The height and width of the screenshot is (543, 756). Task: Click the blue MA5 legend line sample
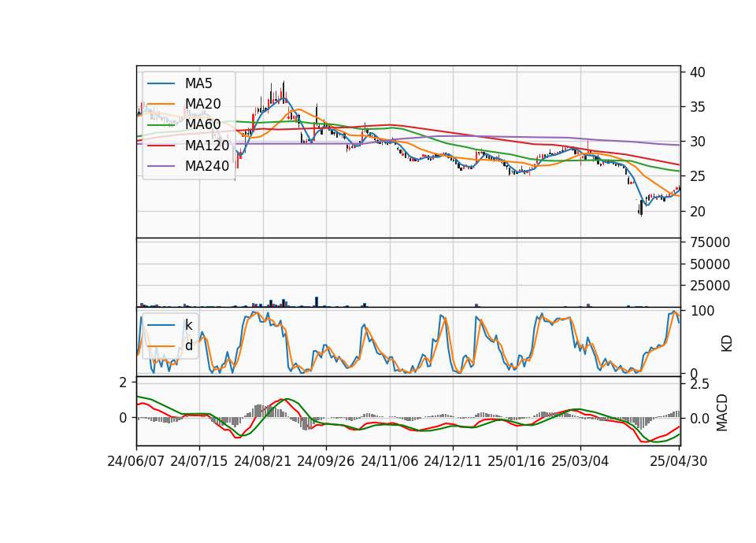point(161,84)
